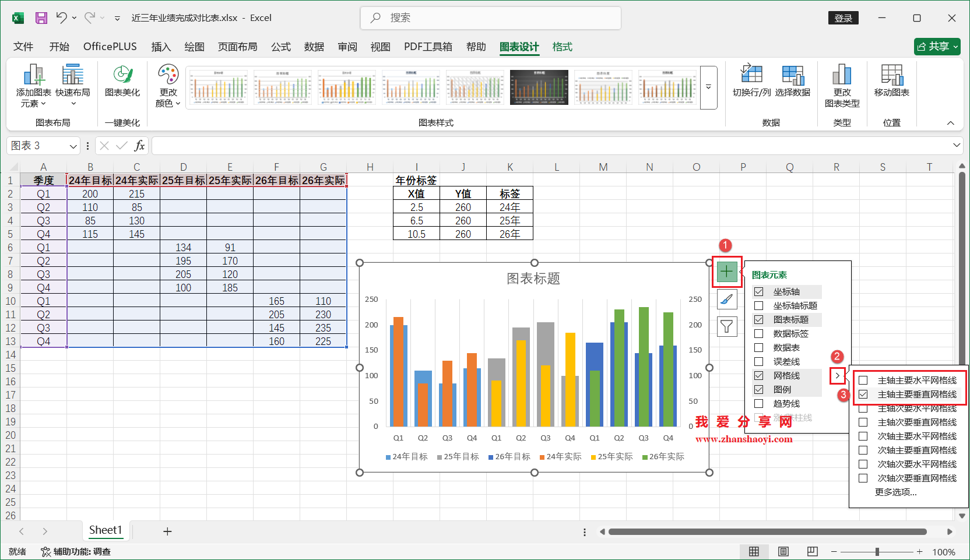Viewport: 970px width, 560px height.
Task: Switch to Page Break Preview icon
Action: point(813,552)
